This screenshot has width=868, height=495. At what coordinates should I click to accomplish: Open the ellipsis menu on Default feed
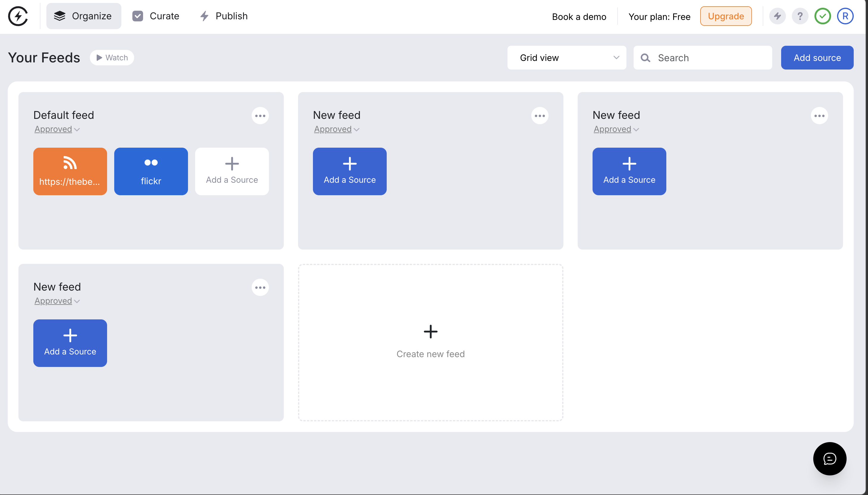[x=260, y=116]
